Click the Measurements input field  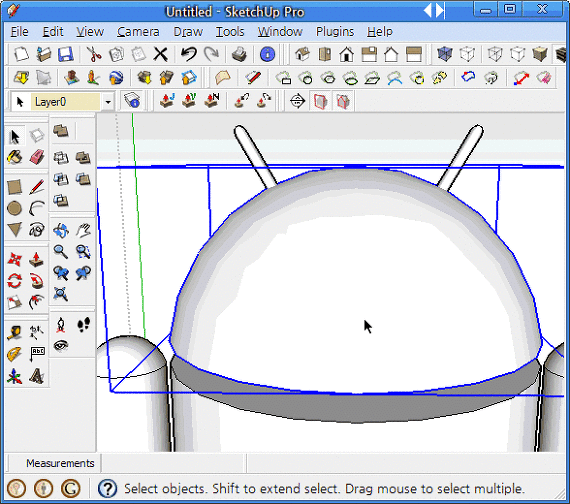tap(174, 463)
